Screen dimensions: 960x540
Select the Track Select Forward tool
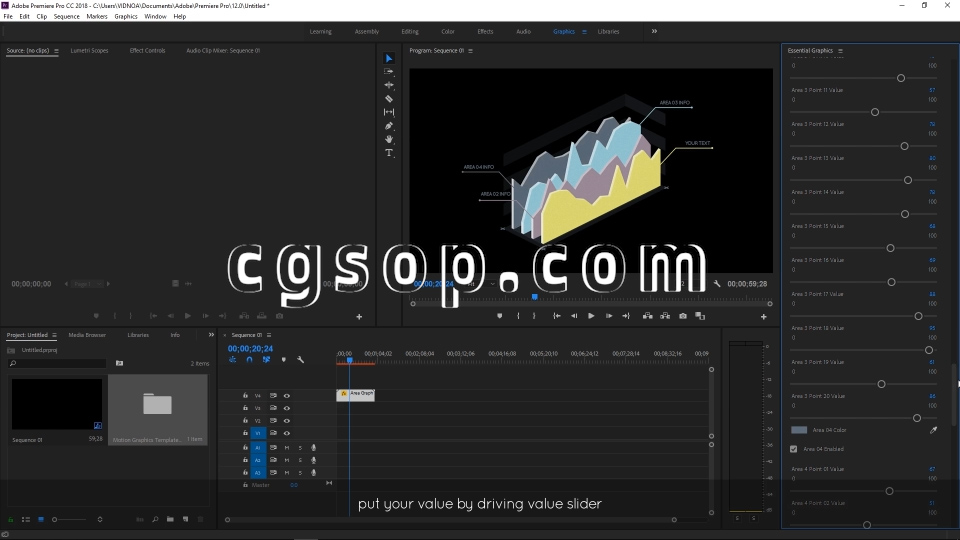pyautogui.click(x=389, y=72)
